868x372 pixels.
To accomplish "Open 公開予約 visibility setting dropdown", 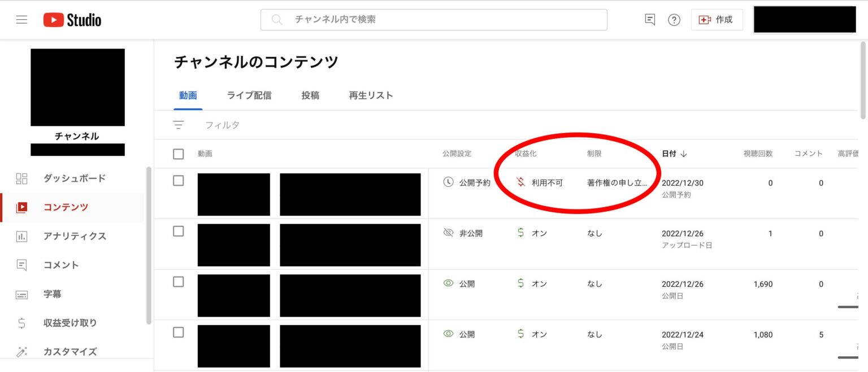I will (467, 183).
